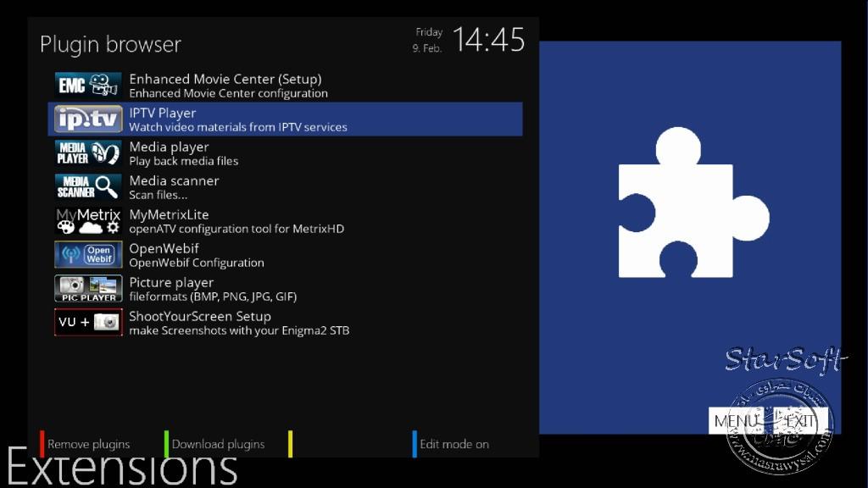The image size is (868, 488).
Task: Click the "Friday" day label
Action: pos(429,32)
